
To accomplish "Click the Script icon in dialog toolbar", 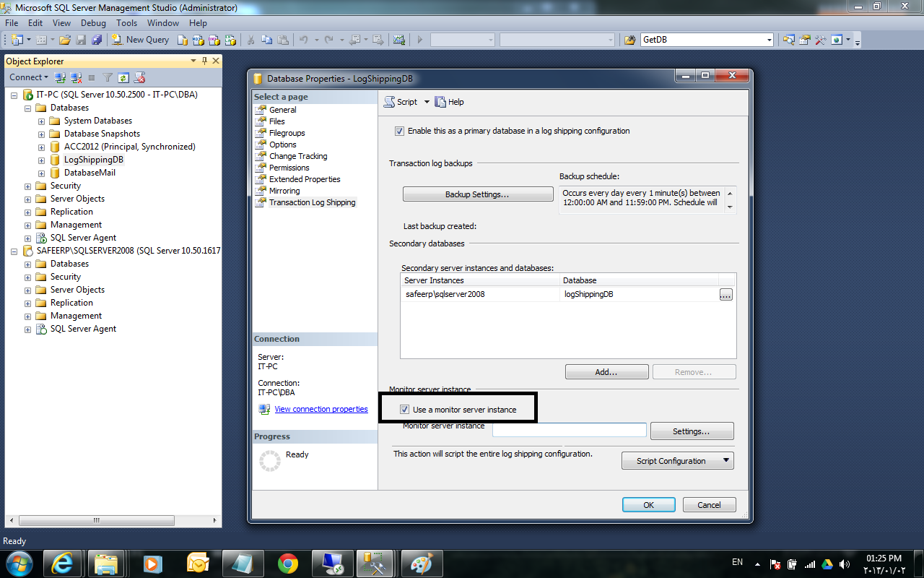I will [390, 102].
